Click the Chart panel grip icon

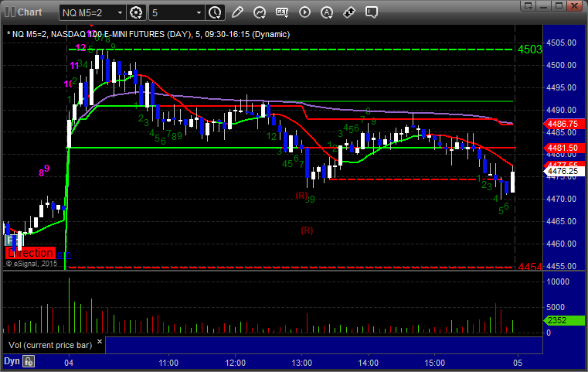[9, 12]
